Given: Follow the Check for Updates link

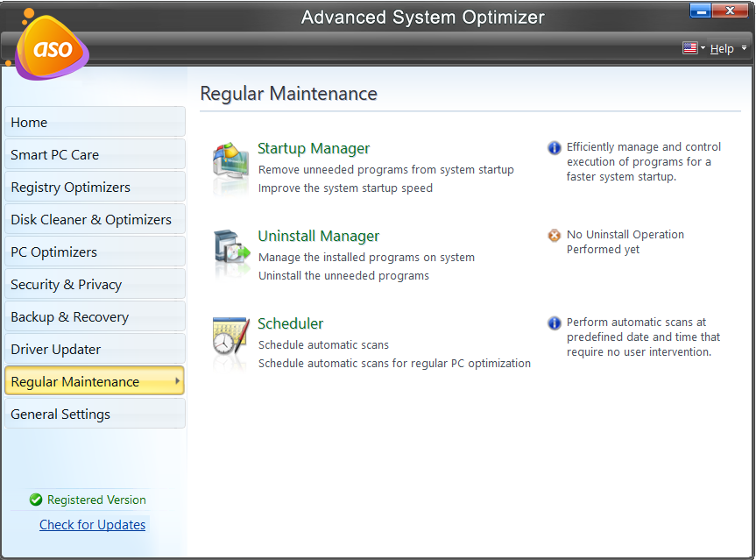Looking at the screenshot, I should pos(92,524).
